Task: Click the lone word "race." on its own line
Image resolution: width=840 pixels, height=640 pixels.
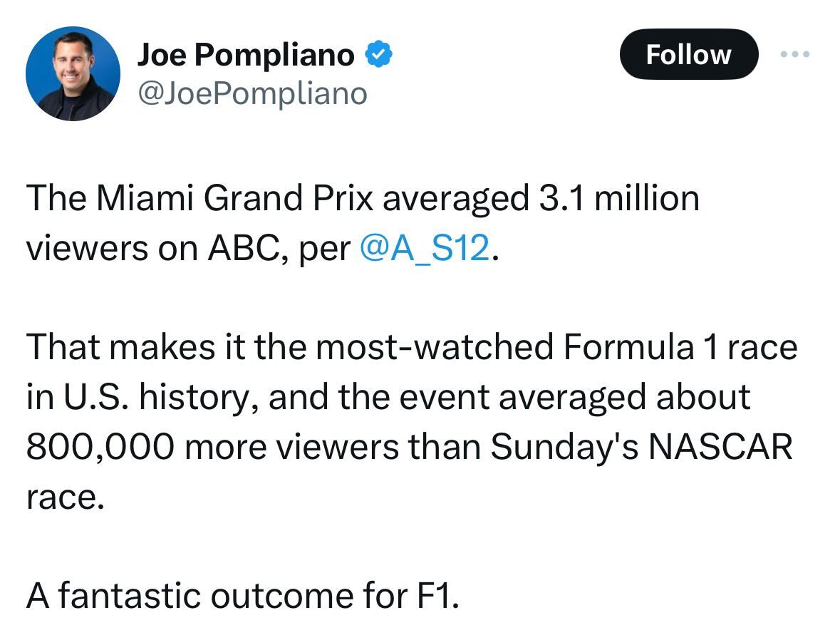Action: [x=65, y=497]
